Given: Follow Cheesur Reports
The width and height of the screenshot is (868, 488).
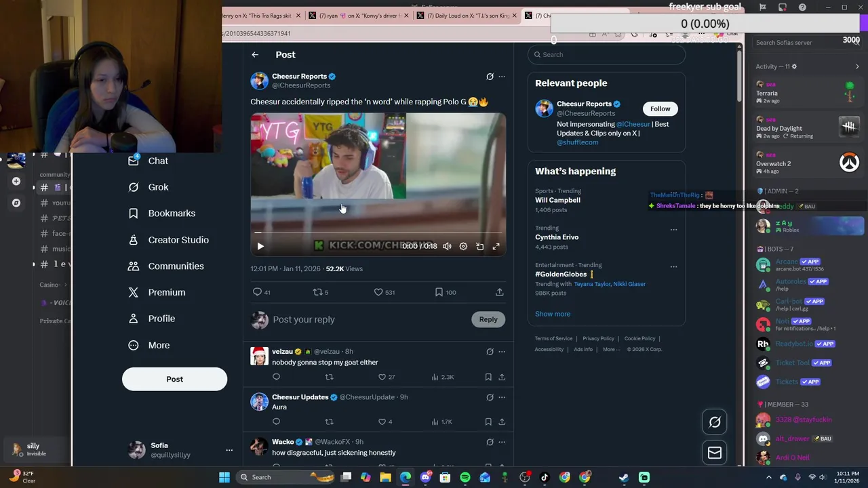Looking at the screenshot, I should [x=660, y=108].
